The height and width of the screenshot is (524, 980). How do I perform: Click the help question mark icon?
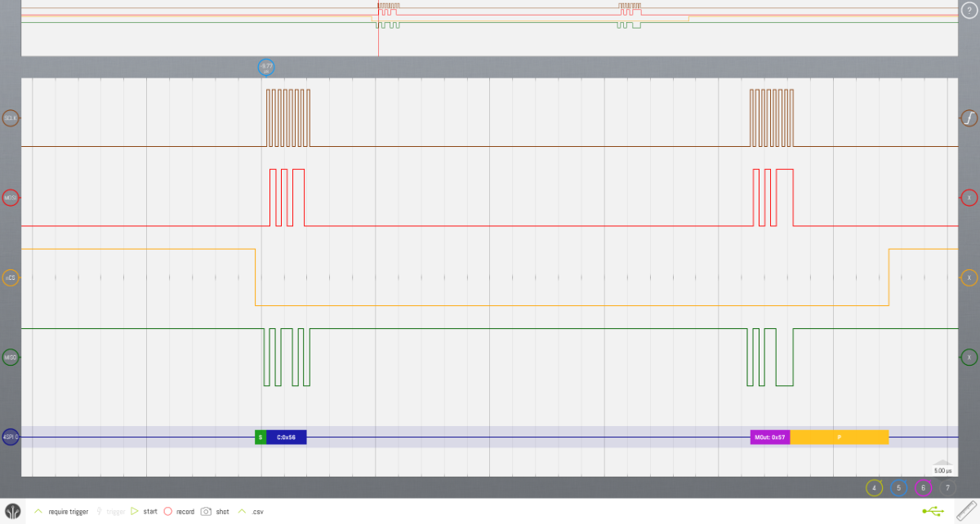click(969, 10)
